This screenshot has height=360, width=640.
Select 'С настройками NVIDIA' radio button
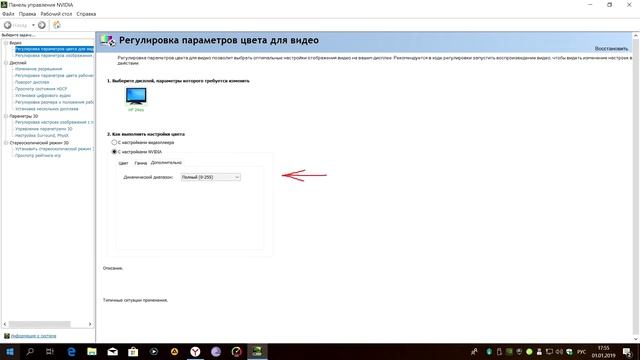[x=114, y=151]
